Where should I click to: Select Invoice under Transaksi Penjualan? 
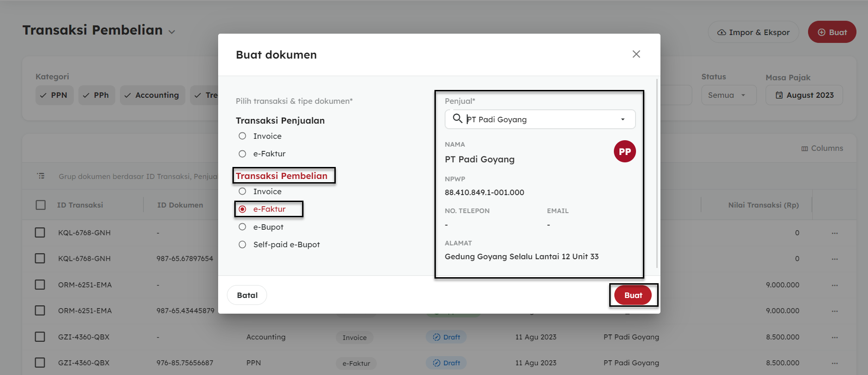click(243, 136)
